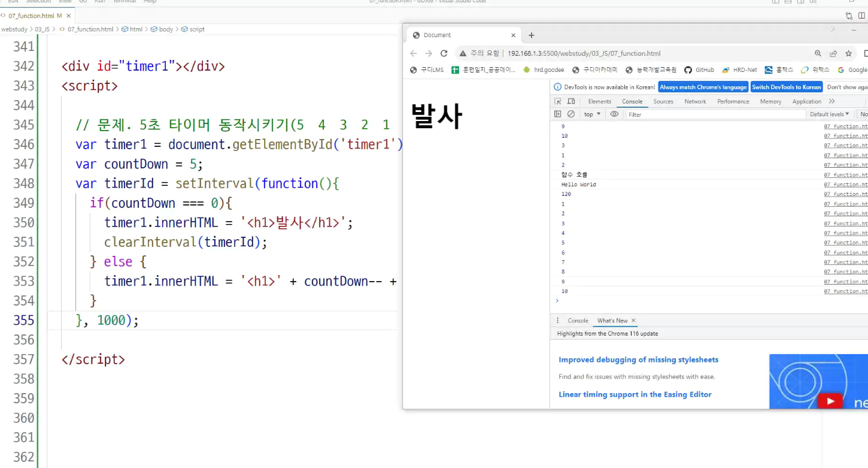Open the HRD-Net bookmark
The height and width of the screenshot is (468, 868).
739,70
